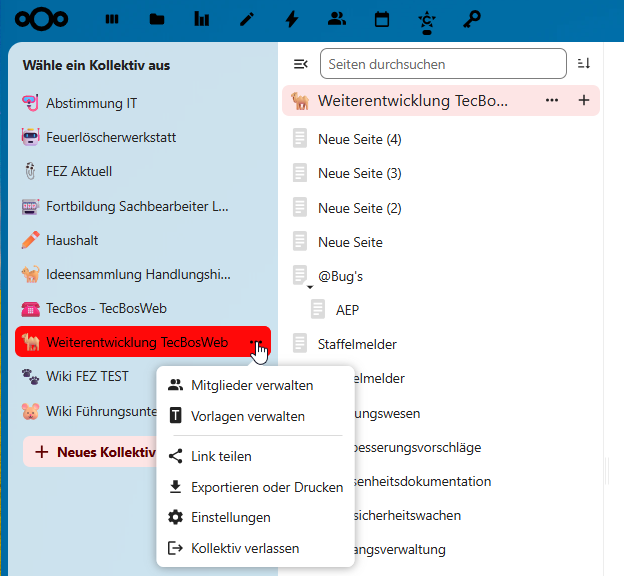Add new page with plus icon
This screenshot has width=624, height=576.
tap(584, 100)
